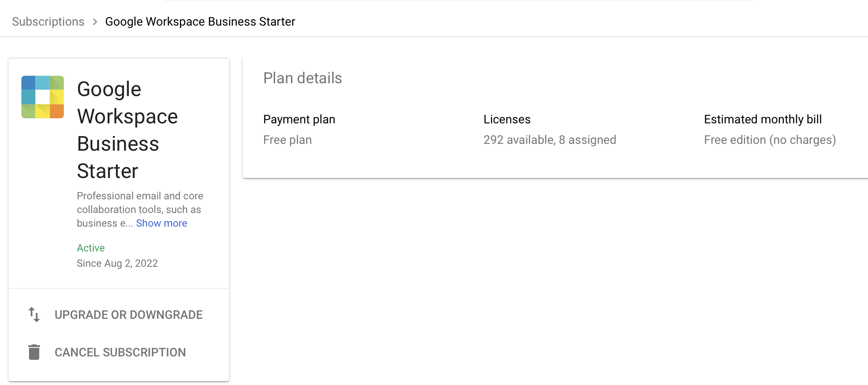Click the trash can cancel icon
Viewport: 868px width, 385px height.
pos(34,352)
